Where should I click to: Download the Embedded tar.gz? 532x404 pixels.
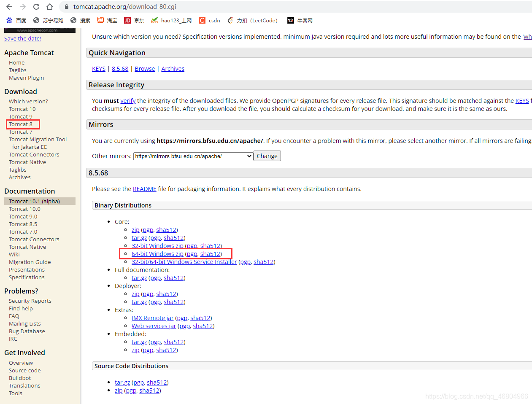coord(139,342)
